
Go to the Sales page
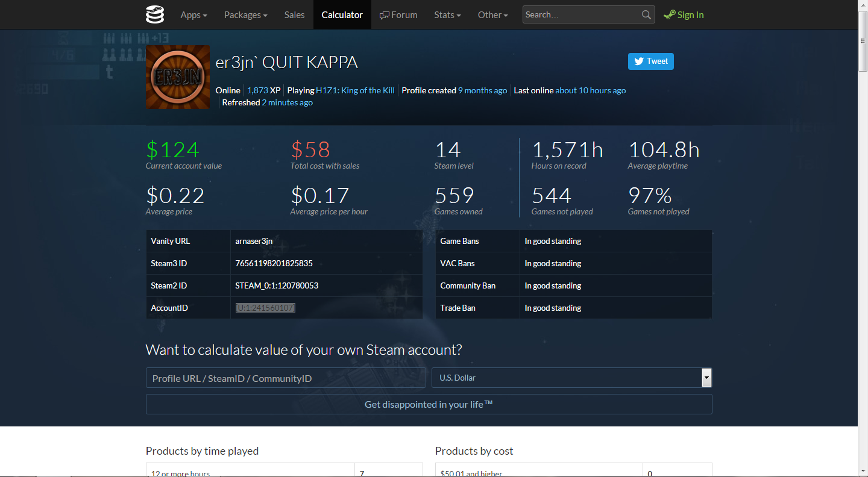(x=295, y=14)
